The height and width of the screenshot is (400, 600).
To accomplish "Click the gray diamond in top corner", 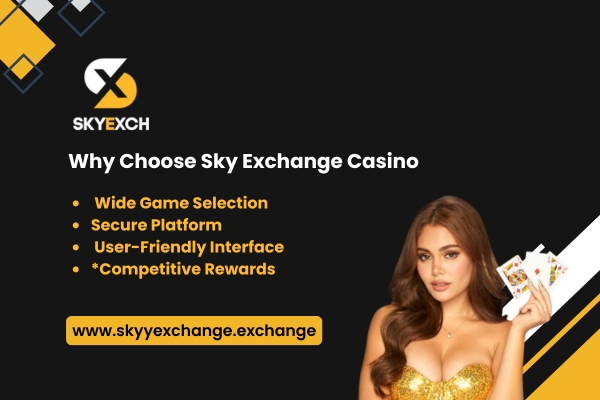I will [x=37, y=8].
